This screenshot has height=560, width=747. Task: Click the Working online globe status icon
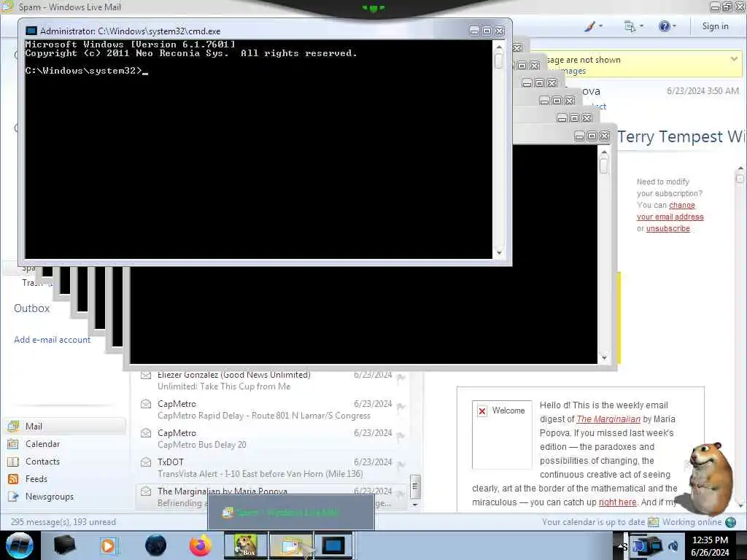pos(730,522)
